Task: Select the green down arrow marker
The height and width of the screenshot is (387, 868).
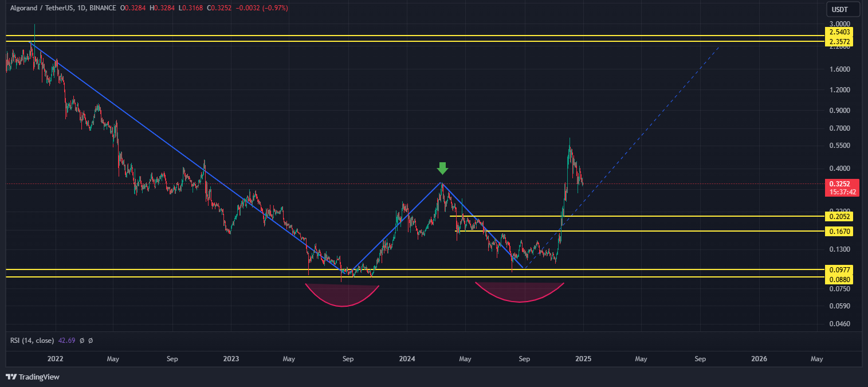Action: [442, 169]
